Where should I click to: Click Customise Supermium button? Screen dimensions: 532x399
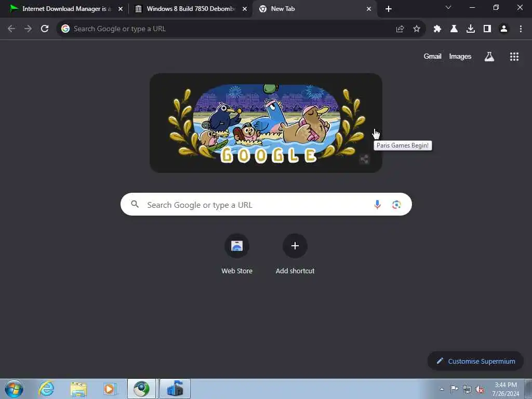[x=475, y=361]
